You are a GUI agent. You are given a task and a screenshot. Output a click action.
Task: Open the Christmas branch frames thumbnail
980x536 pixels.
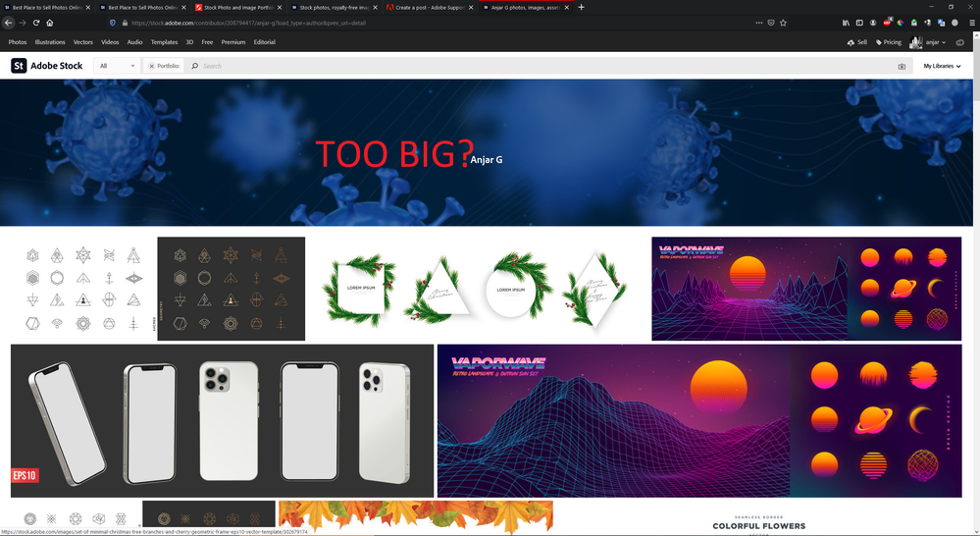pyautogui.click(x=478, y=289)
